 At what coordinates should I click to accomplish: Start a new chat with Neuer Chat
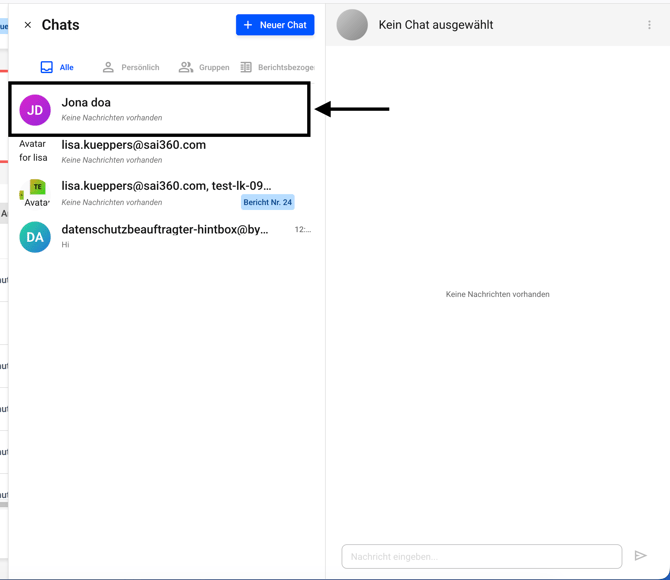click(275, 25)
